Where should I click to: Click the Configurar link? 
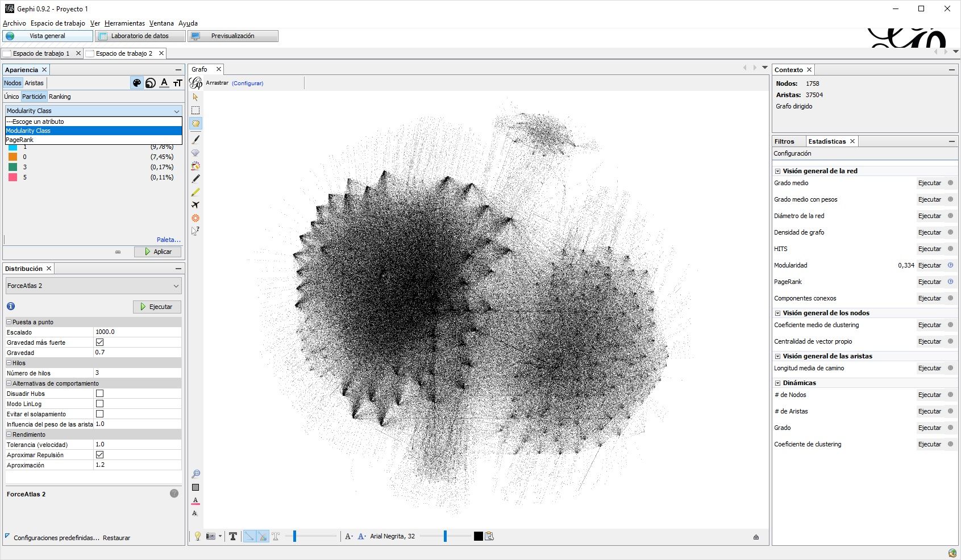coord(247,83)
